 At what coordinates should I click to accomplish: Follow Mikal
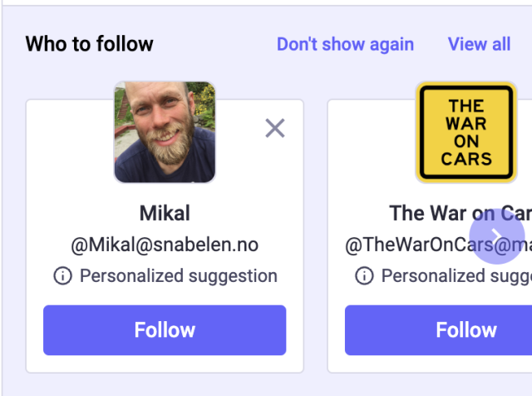point(165,330)
